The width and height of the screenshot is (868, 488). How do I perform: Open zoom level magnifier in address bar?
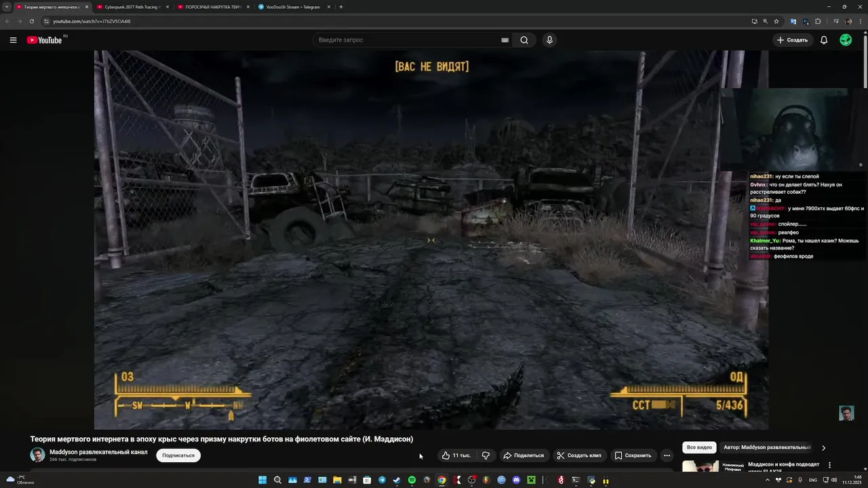click(766, 21)
